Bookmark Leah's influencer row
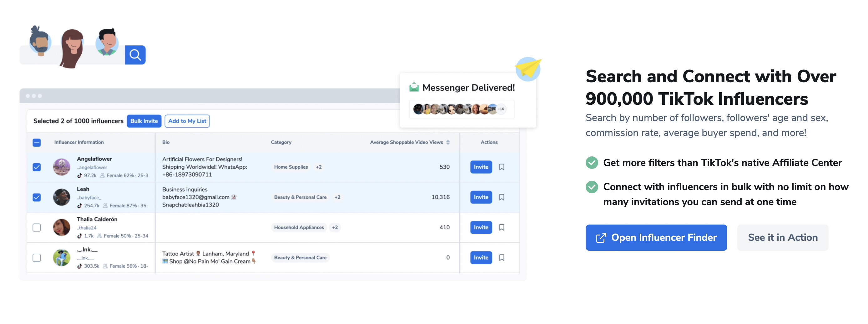Viewport: 868px width, 324px height. pos(502,197)
